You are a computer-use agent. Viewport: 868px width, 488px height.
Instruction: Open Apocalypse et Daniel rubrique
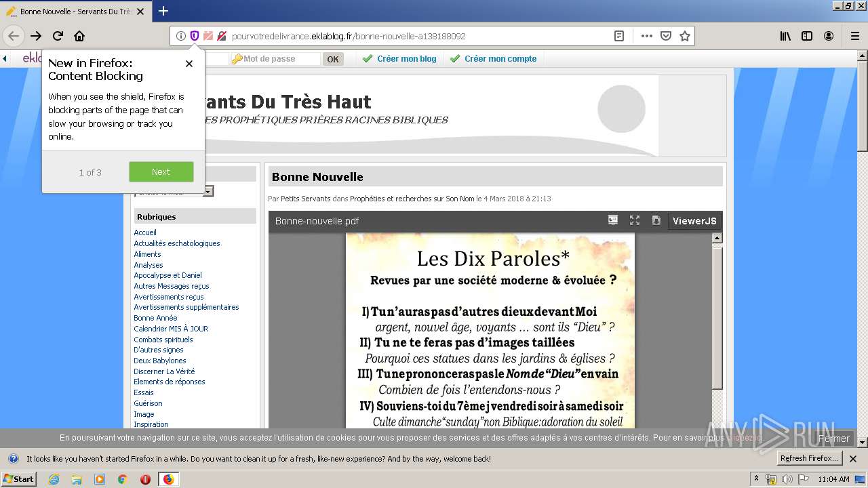point(167,275)
